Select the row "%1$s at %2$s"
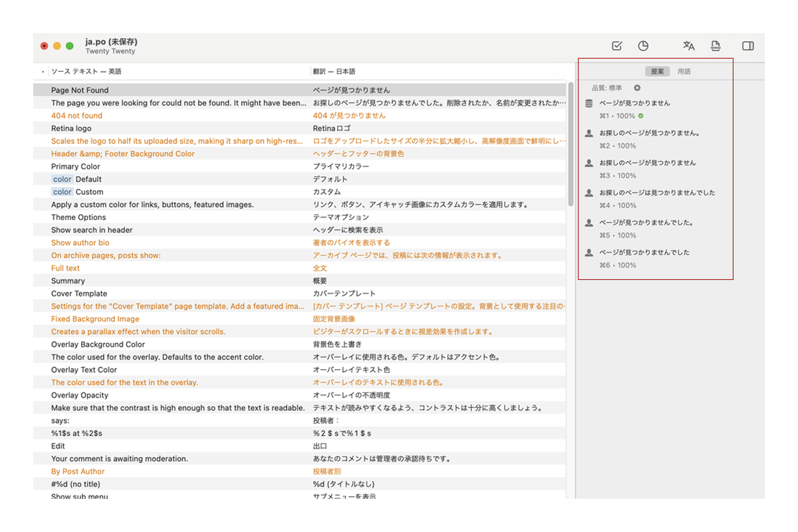 coord(300,433)
